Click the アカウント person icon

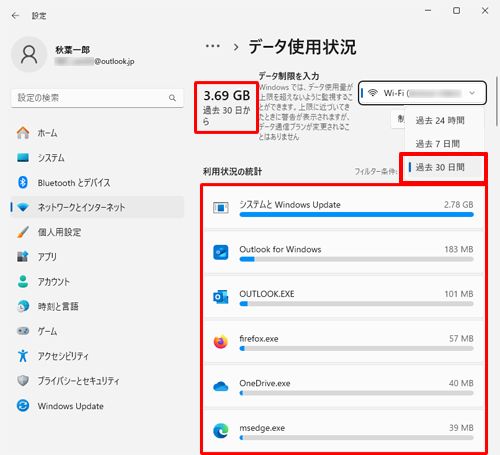(23, 281)
